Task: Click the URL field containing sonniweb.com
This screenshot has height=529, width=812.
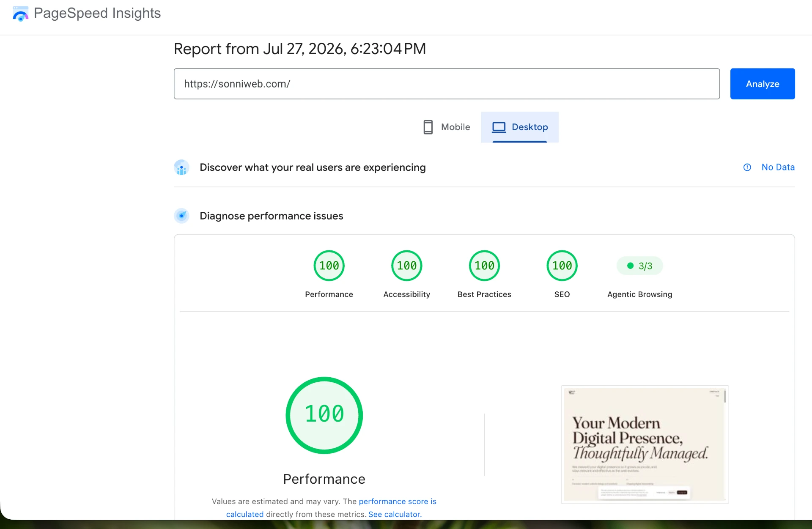Action: pos(447,84)
